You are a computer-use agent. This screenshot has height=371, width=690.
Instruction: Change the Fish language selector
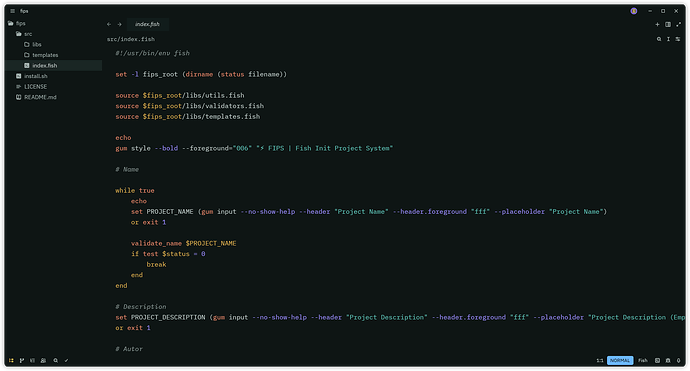coord(643,360)
